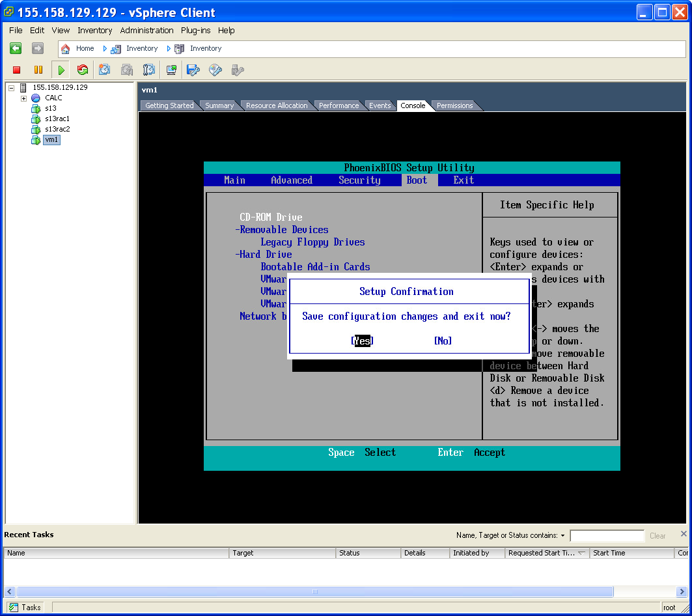Click the revert to snapshot icon
This screenshot has width=692, height=616.
point(127,70)
